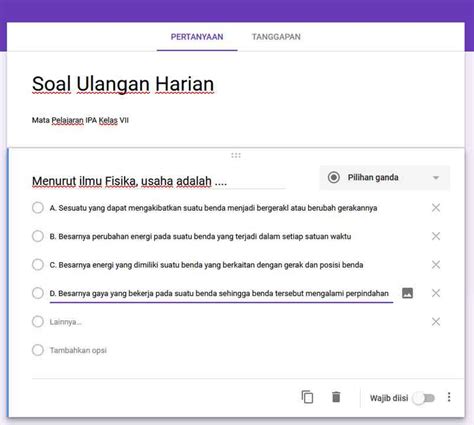
Task: Remove the Lainnya option with X
Action: (436, 322)
